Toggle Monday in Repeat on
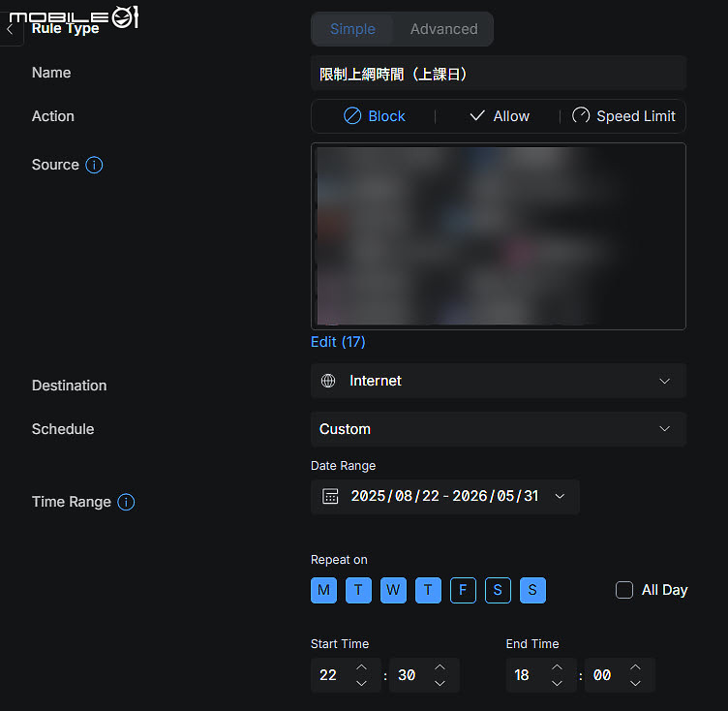 click(323, 590)
